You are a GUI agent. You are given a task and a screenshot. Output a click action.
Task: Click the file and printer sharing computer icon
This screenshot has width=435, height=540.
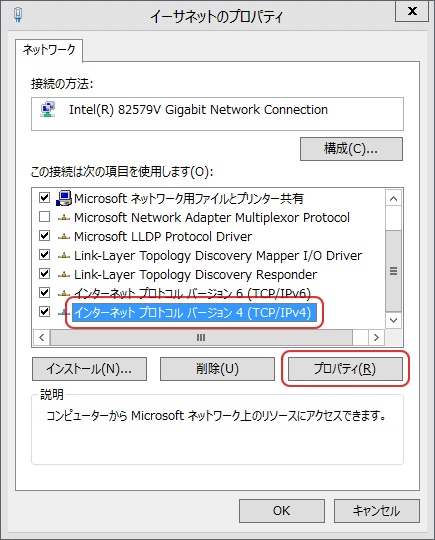click(x=64, y=198)
